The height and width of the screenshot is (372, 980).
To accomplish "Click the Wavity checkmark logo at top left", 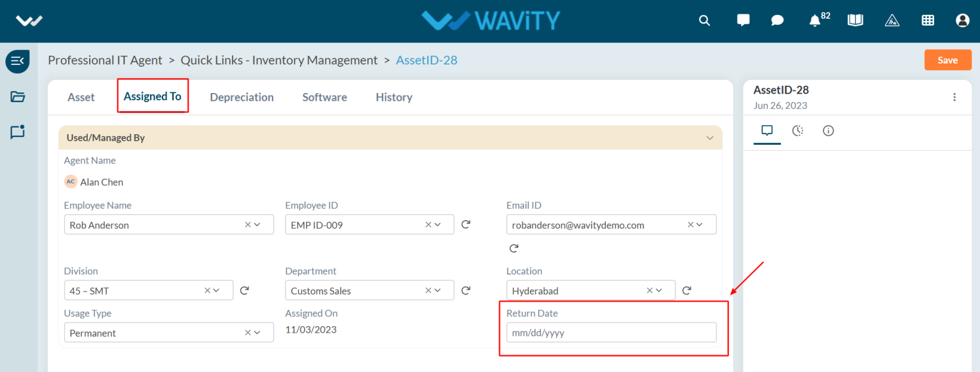I will (29, 21).
